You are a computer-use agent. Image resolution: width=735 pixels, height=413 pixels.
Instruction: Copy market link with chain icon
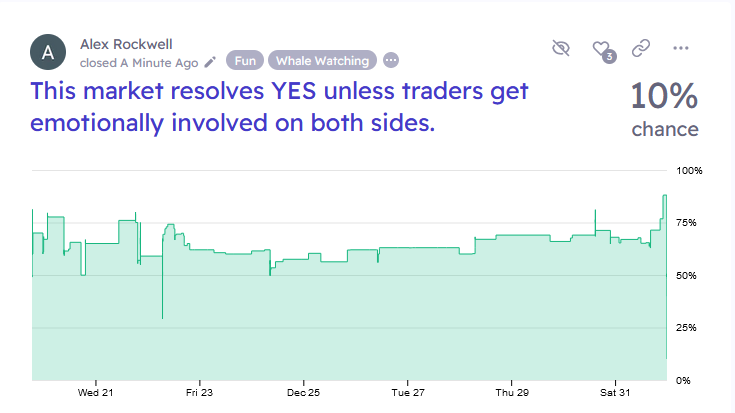[x=641, y=48]
